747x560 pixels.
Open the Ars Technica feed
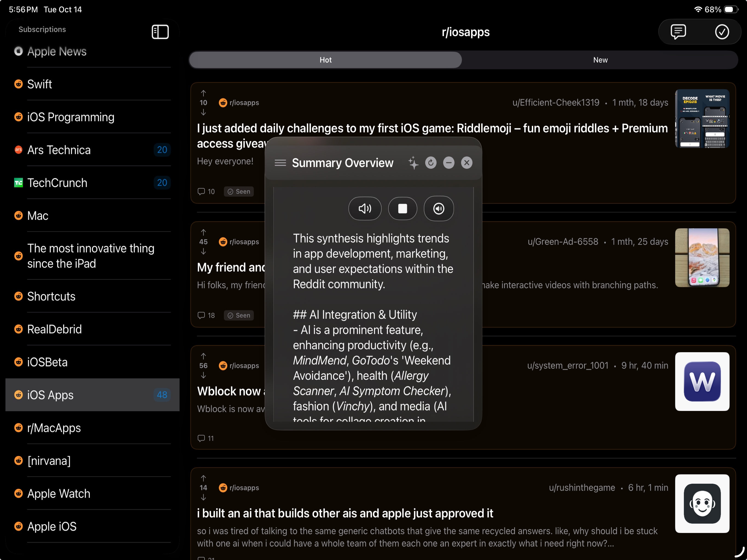point(92,150)
